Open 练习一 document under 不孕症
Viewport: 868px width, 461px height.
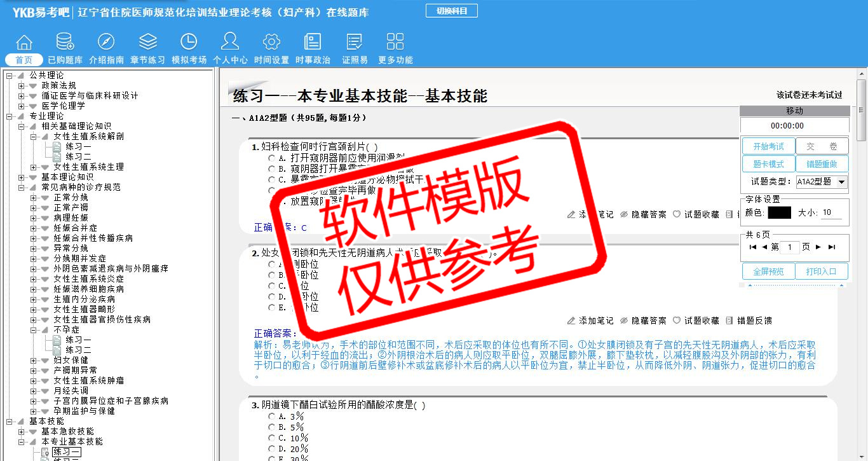79,340
